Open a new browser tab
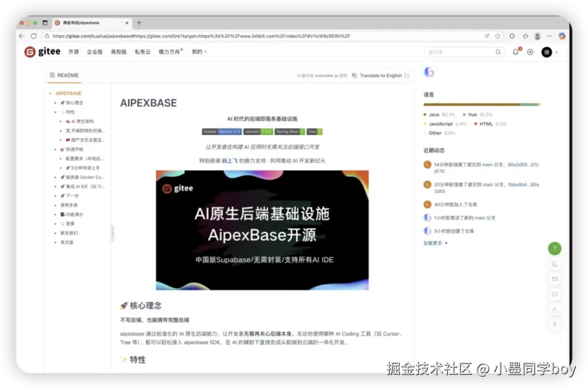The width and height of the screenshot is (588, 389). [x=139, y=23]
